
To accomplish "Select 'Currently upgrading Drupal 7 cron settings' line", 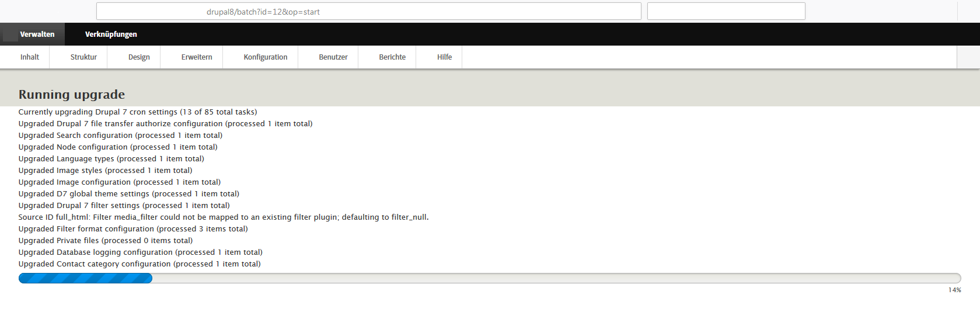I will tap(138, 112).
